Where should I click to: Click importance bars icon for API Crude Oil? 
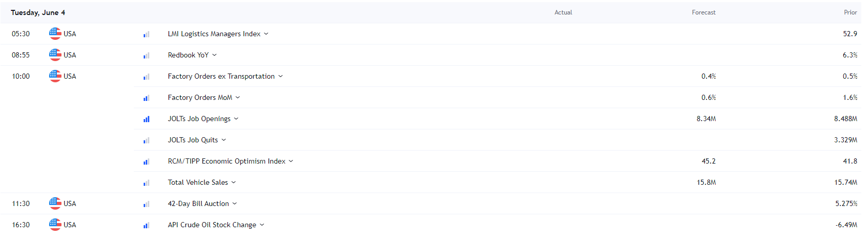pyautogui.click(x=147, y=225)
